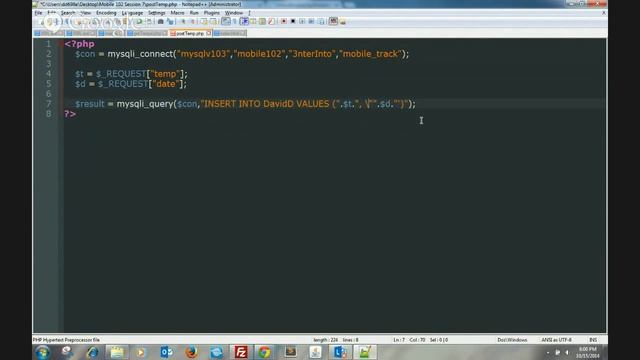This screenshot has height=360, width=640.
Task: Open Windows Media Player from taskbar
Action: (x=141, y=352)
